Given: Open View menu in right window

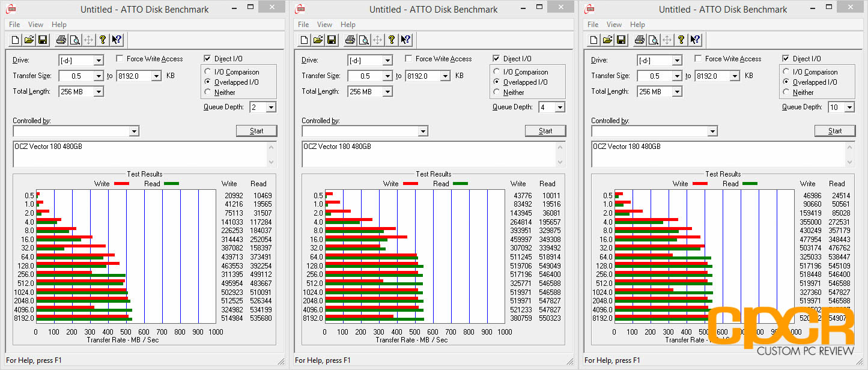Looking at the screenshot, I should pos(614,25).
